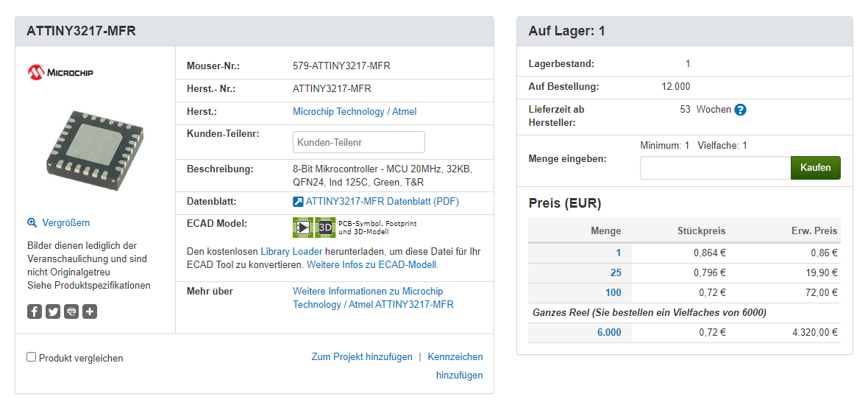The image size is (868, 405).
Task: Click the Preis (EUR) heading
Action: click(x=565, y=204)
